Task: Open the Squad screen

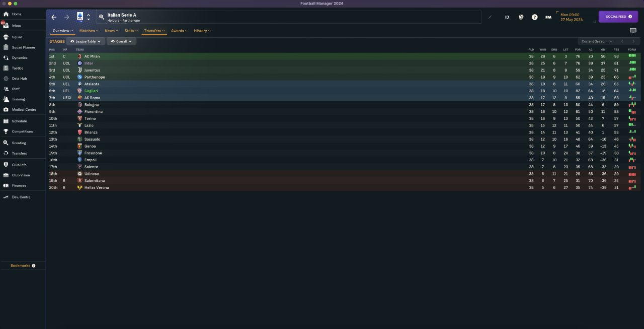Action: click(x=17, y=37)
